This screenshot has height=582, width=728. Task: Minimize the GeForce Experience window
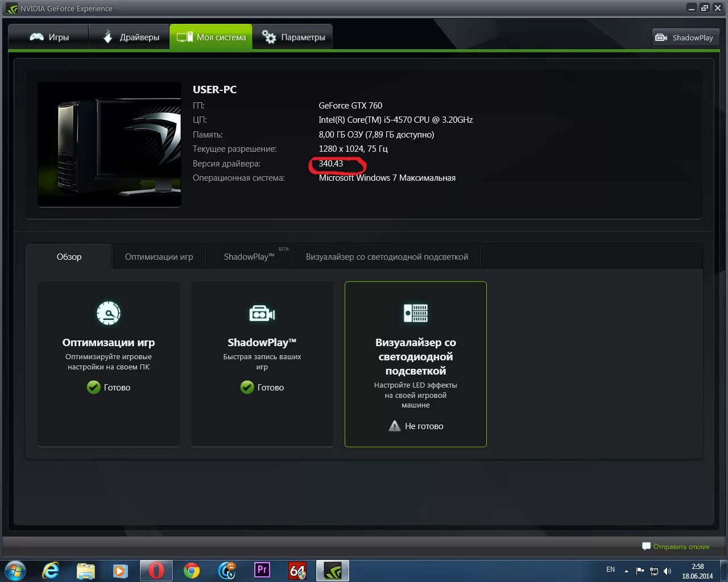692,8
